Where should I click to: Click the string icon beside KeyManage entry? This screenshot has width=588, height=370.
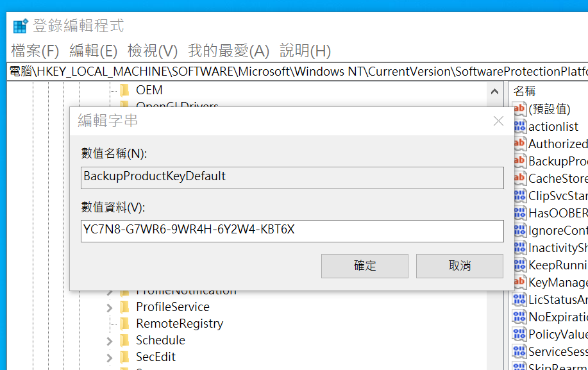click(519, 282)
